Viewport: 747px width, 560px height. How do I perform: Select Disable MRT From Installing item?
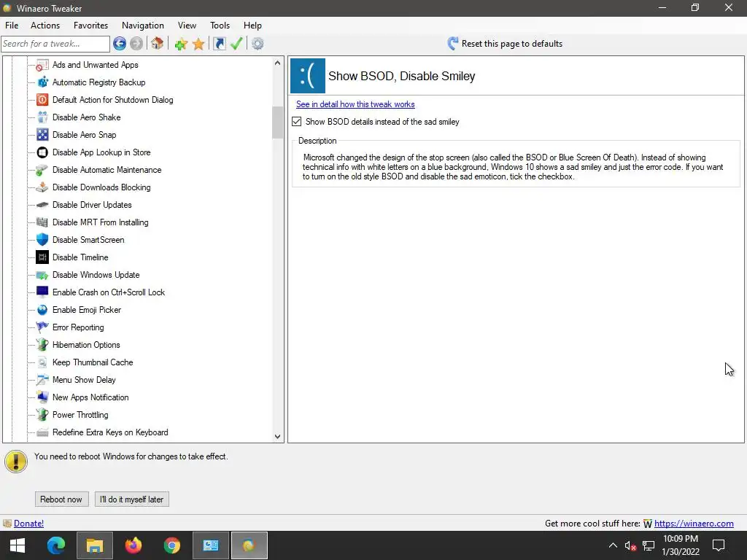click(101, 222)
